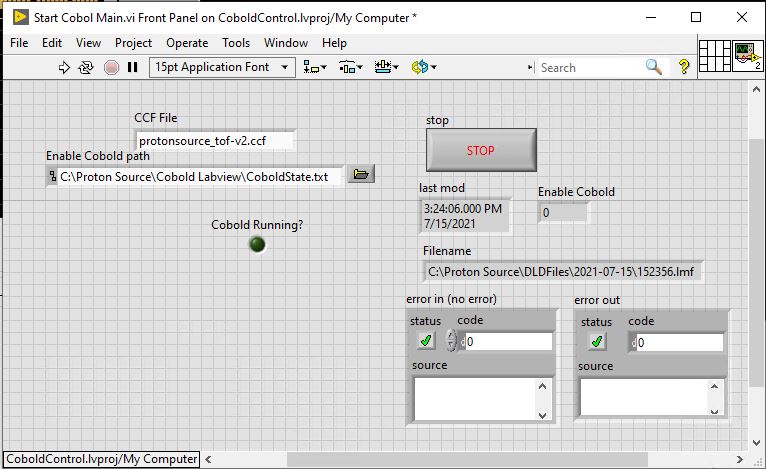Open the Tools menu

(236, 43)
